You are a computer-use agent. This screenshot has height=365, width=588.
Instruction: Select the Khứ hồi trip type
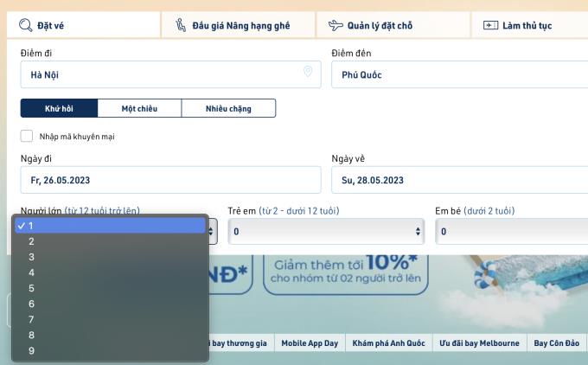(59, 108)
